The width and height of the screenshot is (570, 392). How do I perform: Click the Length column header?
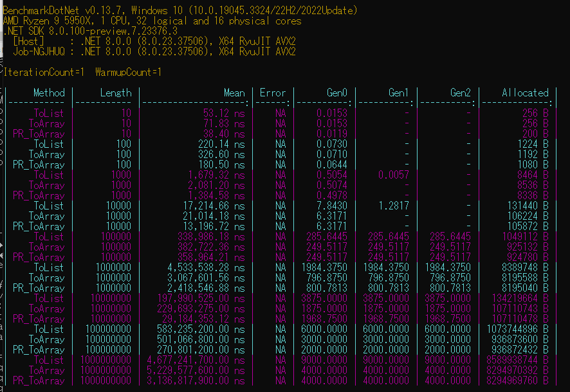tap(116, 93)
